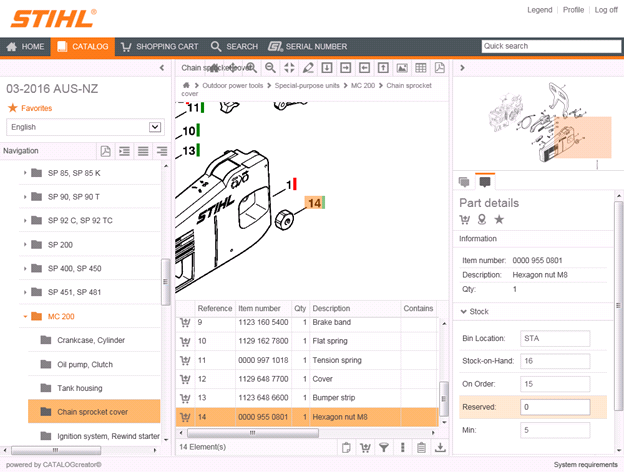
Task: Click the move-left arrow box icon
Action: click(364, 68)
